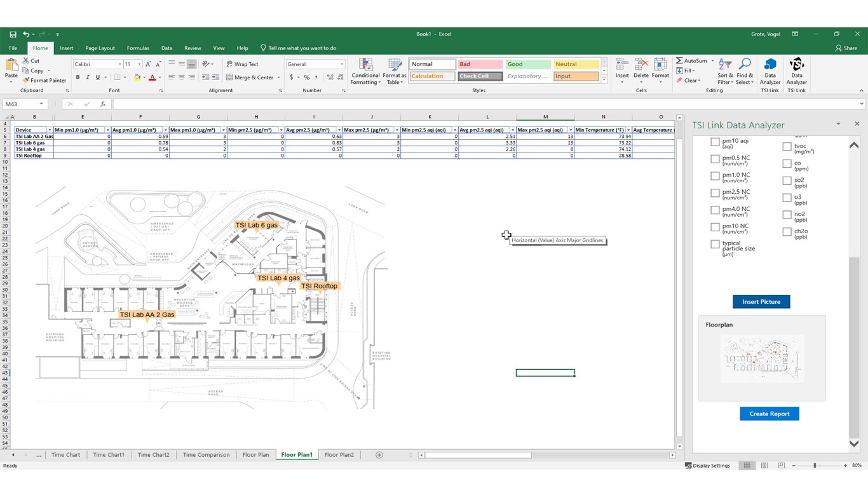Apply percent style number format
Viewport: 868px width, 488px height.
click(306, 78)
